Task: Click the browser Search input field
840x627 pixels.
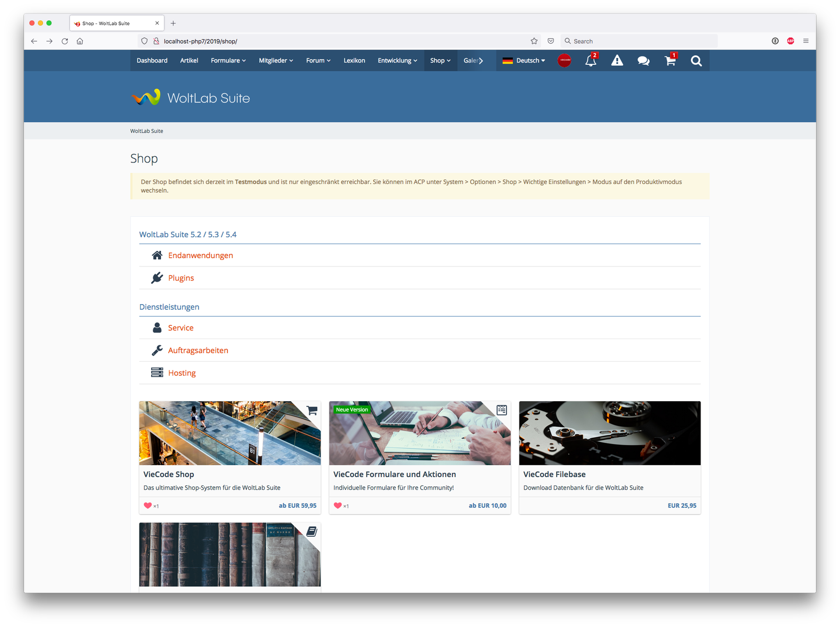Action: pyautogui.click(x=640, y=41)
